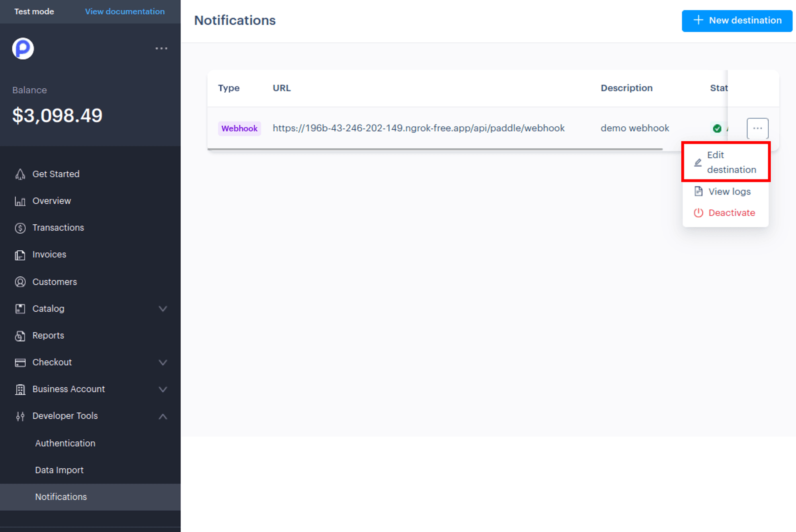The height and width of the screenshot is (532, 796).
Task: Select the Get Started rocket icon
Action: pos(20,174)
